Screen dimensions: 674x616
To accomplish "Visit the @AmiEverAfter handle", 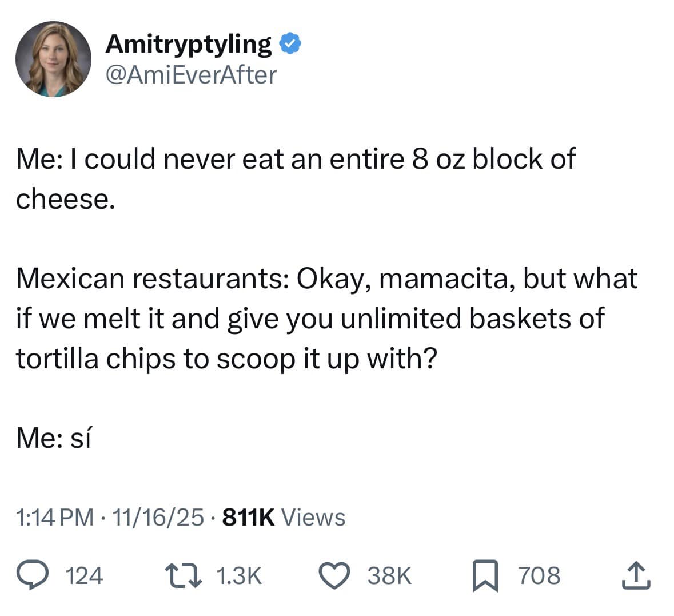I will coord(190,74).
